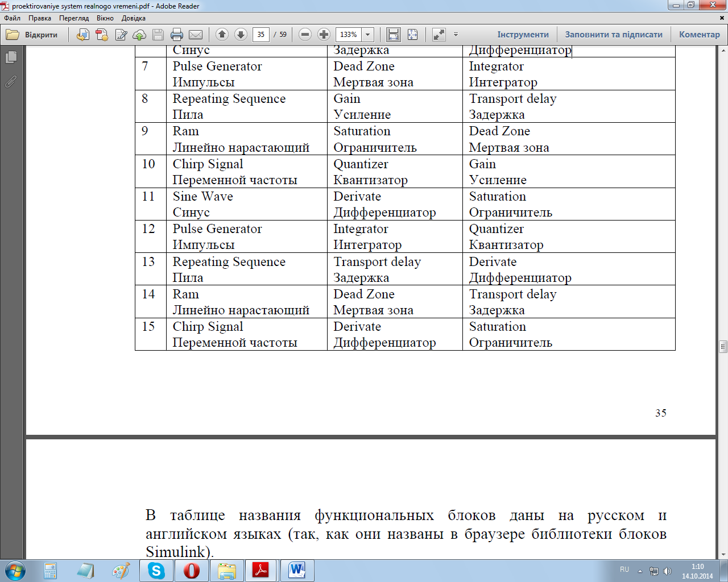728x582 pixels.
Task: Open the Перегляд menu
Action: tap(74, 18)
